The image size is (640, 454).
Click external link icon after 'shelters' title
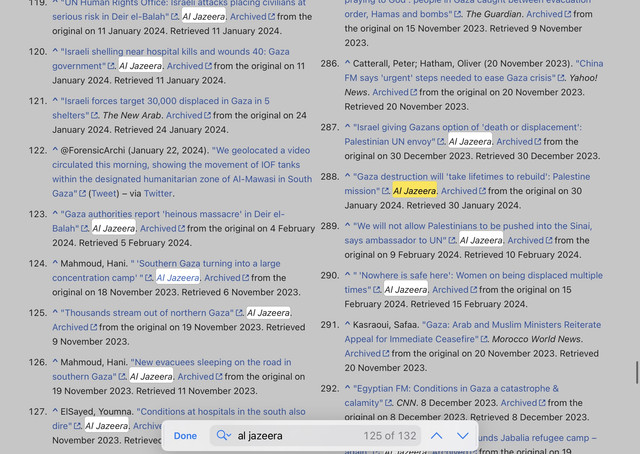[94, 116]
